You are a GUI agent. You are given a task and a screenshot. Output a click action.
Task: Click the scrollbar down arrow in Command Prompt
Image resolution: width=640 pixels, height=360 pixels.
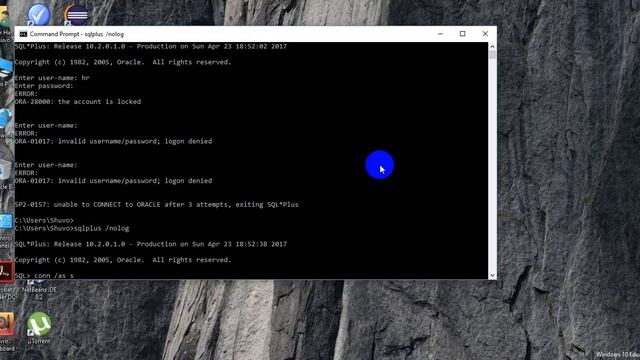coord(492,276)
